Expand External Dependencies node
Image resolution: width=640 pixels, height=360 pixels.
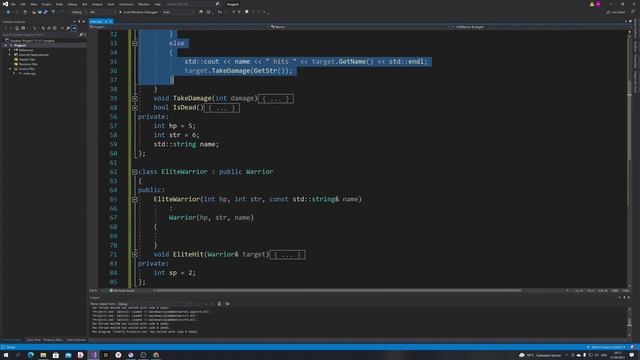point(10,55)
